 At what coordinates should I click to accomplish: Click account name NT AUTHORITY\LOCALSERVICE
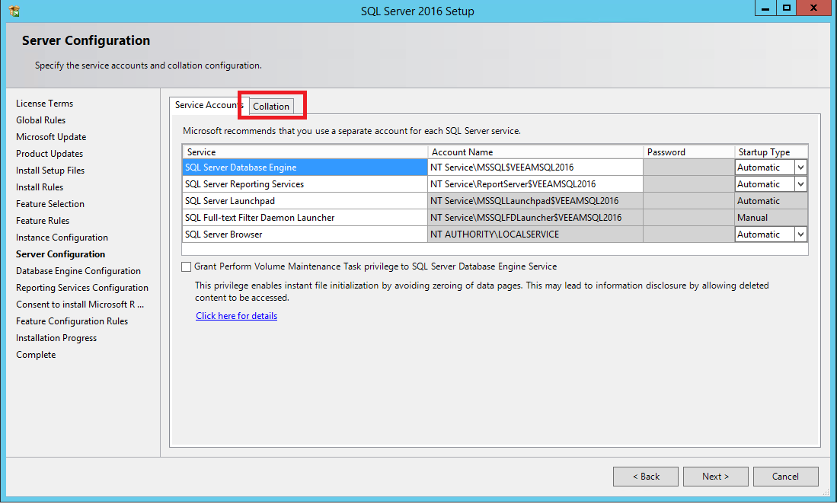coord(535,234)
